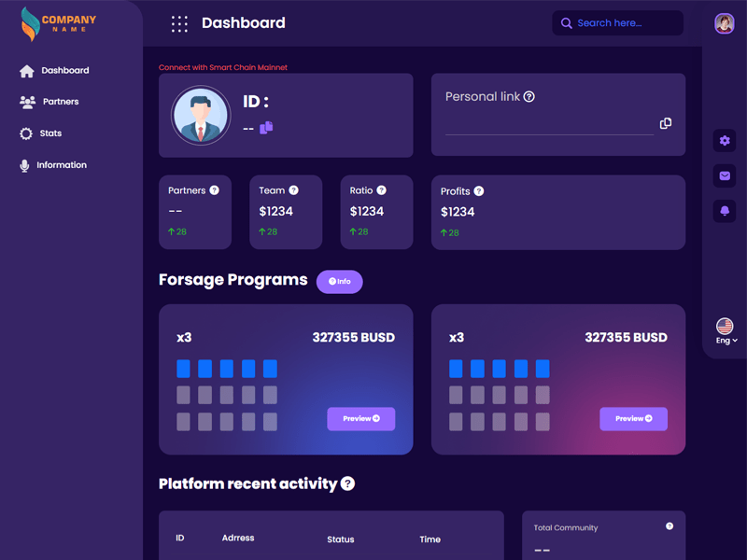Copy the ID using the copy icon
This screenshot has height=560, width=747.
pyautogui.click(x=266, y=127)
